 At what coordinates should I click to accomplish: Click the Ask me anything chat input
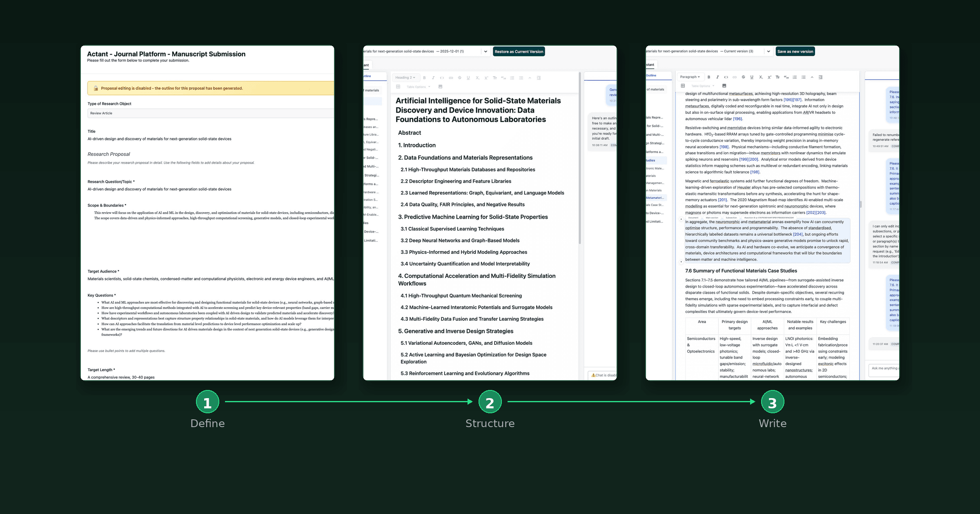tap(884, 368)
